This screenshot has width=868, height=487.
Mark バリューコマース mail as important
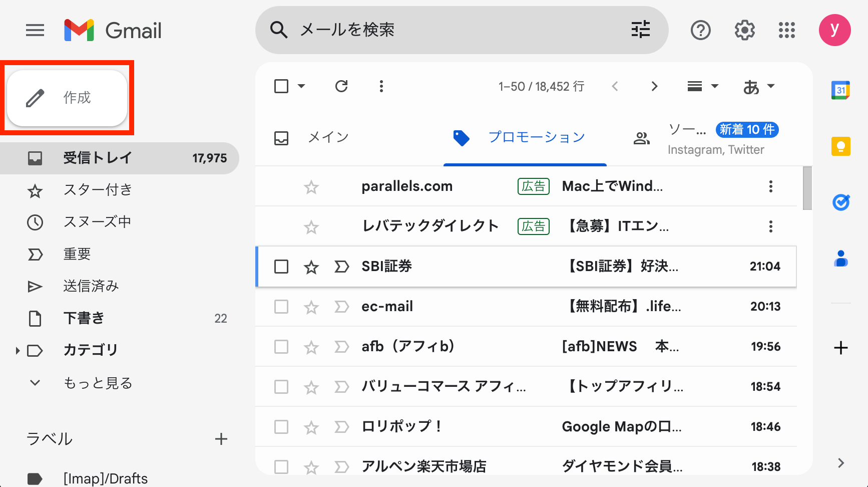tap(341, 387)
